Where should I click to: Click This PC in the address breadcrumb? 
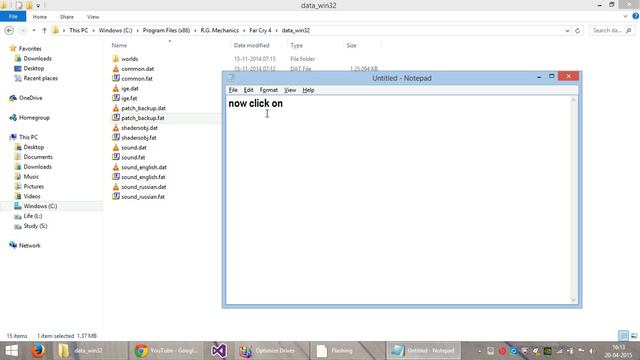pos(78,31)
